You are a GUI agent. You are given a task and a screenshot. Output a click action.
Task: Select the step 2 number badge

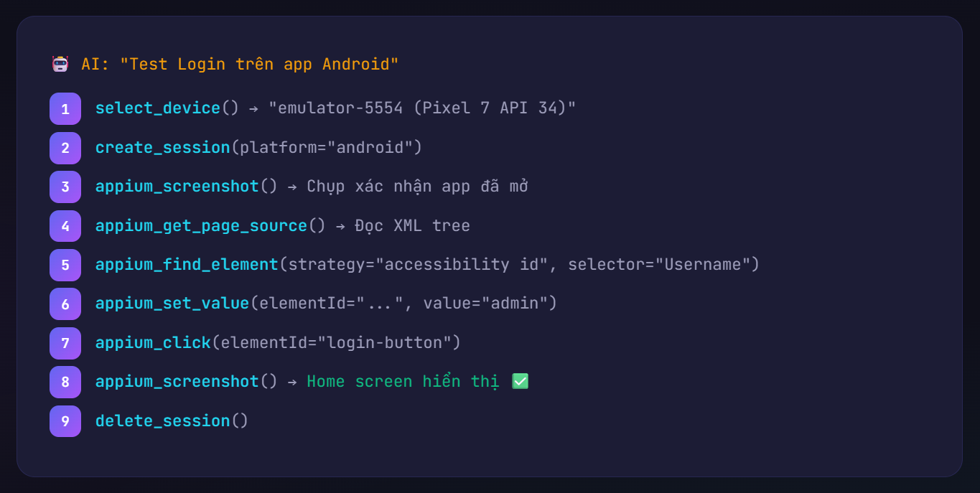pos(65,148)
